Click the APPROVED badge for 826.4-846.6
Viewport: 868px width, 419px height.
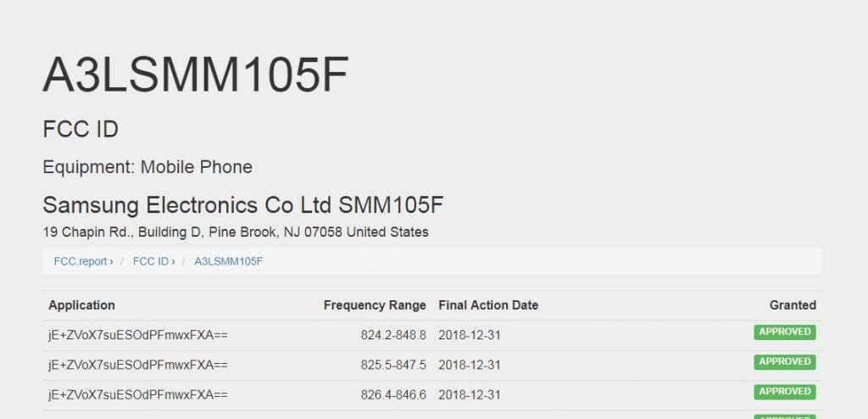(x=784, y=392)
